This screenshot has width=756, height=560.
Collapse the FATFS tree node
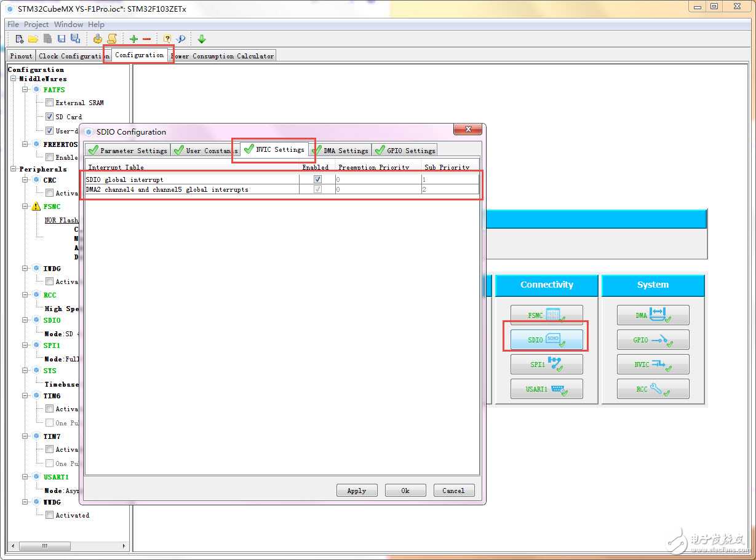[x=26, y=90]
